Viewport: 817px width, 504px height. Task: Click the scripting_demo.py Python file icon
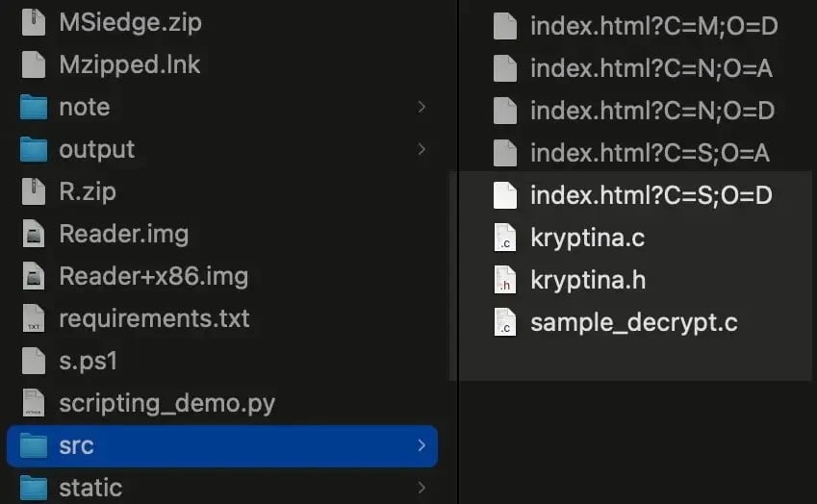34,403
